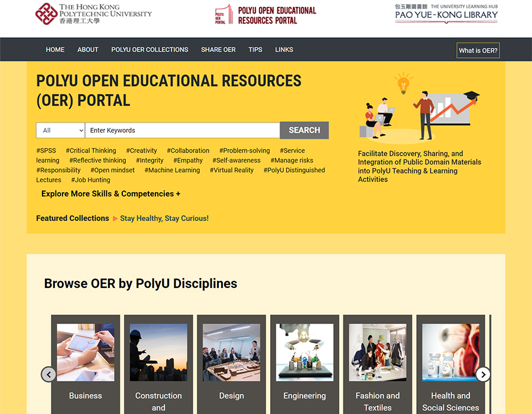Visit the Pao Yue-Kong Library logo

pyautogui.click(x=446, y=14)
